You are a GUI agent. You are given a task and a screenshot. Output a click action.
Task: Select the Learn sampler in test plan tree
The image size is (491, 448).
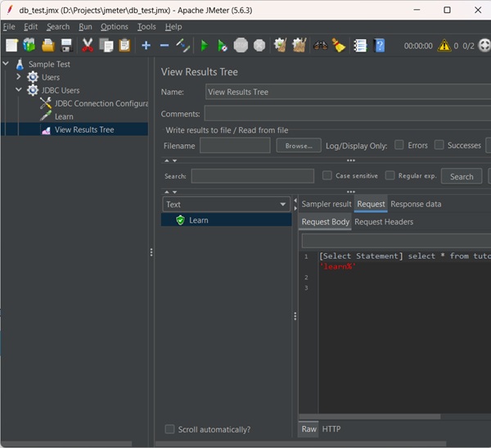point(56,116)
